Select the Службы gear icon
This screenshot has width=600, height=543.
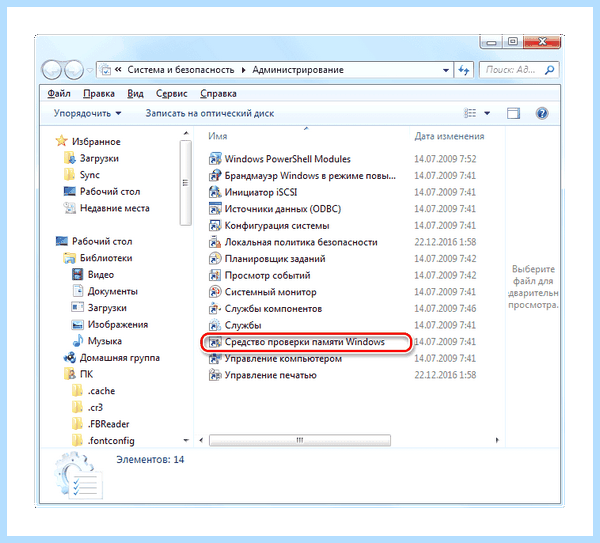pos(215,325)
